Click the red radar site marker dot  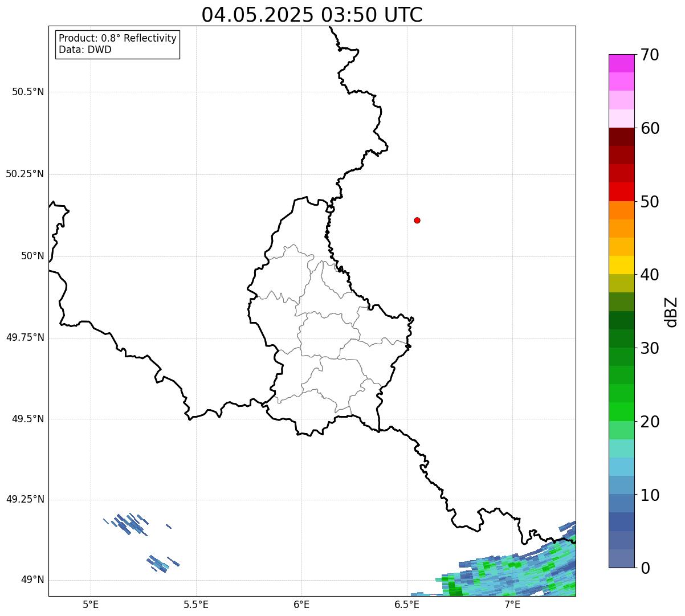[417, 220]
